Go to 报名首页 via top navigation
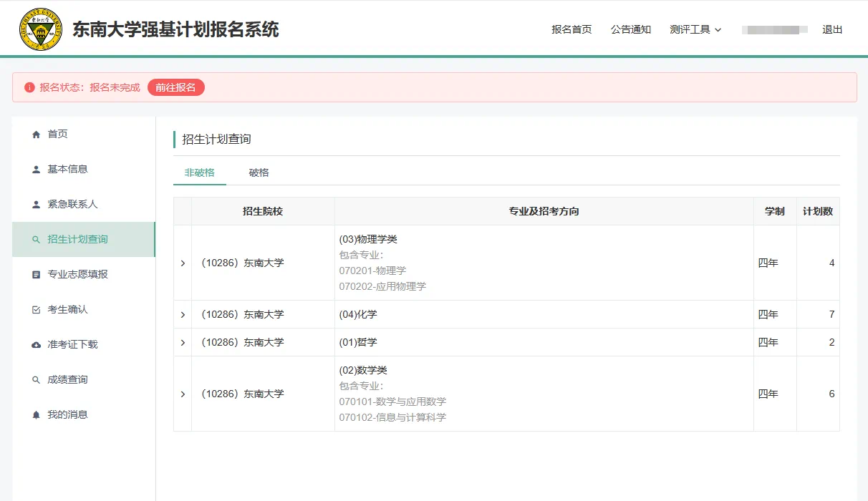Image resolution: width=868 pixels, height=501 pixels. pos(571,29)
